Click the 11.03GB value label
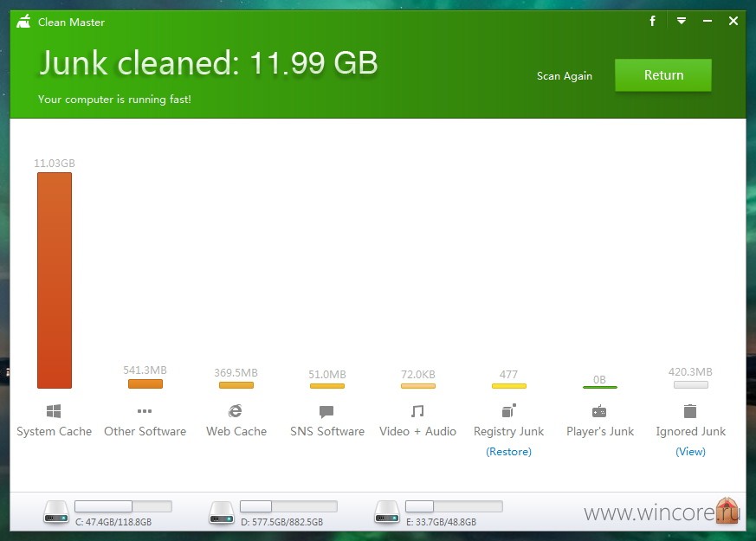This screenshot has height=541, width=756. click(x=55, y=164)
